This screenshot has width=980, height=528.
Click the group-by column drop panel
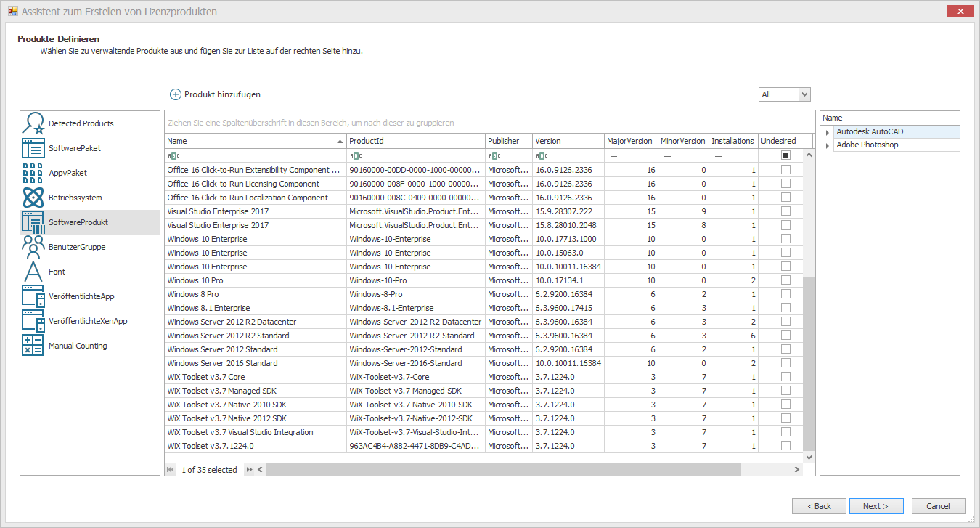pyautogui.click(x=490, y=123)
